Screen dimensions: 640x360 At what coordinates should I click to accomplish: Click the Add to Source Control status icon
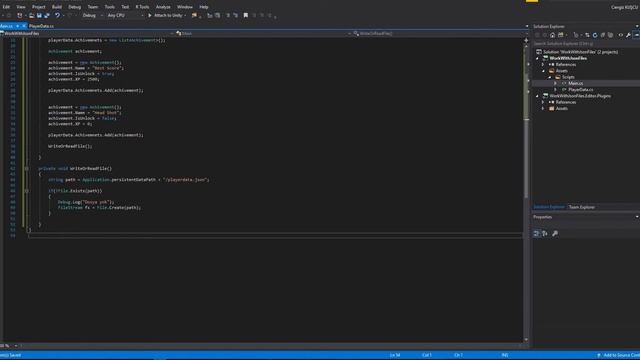click(x=599, y=355)
